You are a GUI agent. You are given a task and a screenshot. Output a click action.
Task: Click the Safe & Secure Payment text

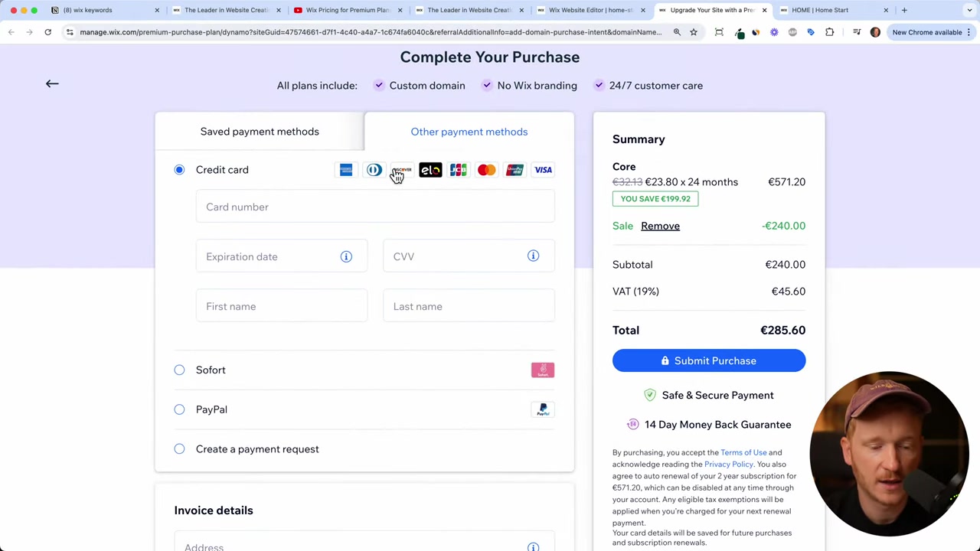pos(717,396)
